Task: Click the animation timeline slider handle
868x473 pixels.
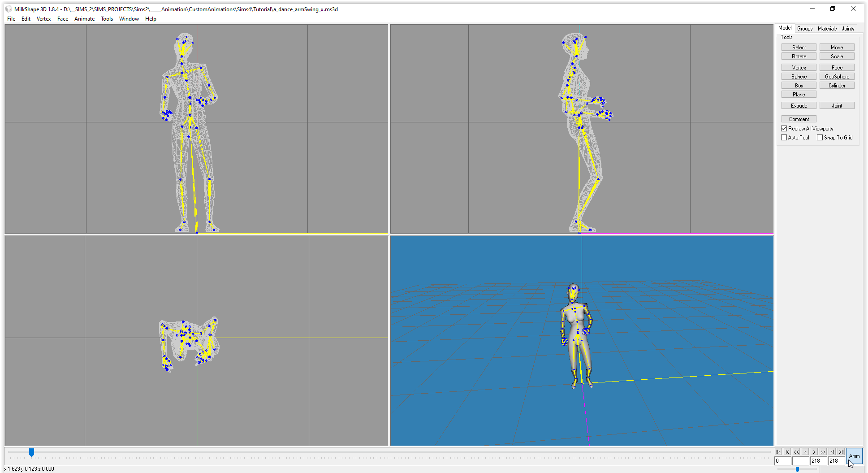Action: (31, 452)
